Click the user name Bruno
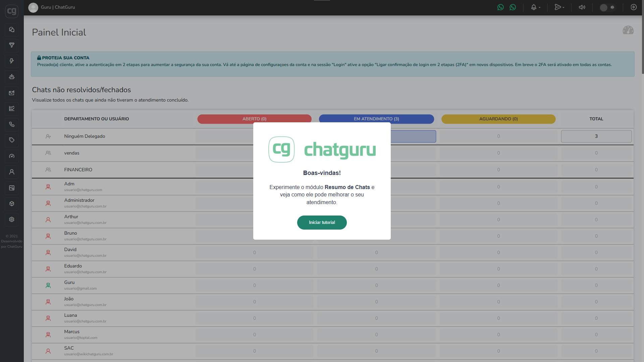 point(70,233)
